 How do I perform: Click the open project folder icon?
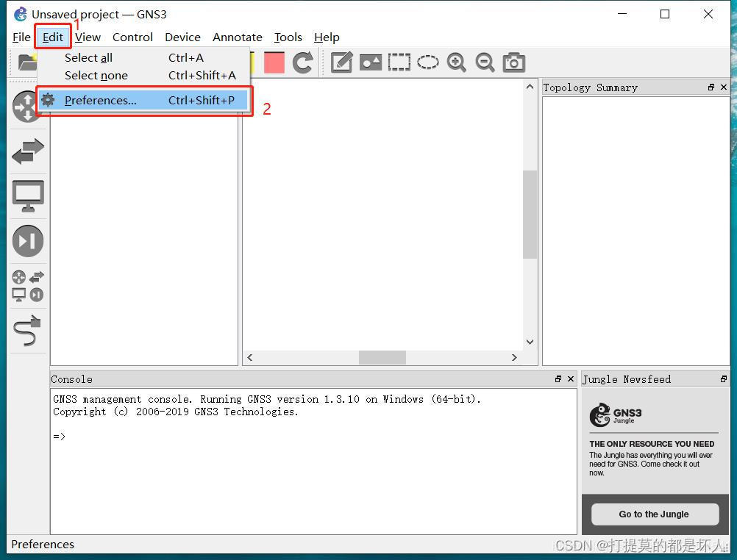[x=27, y=62]
